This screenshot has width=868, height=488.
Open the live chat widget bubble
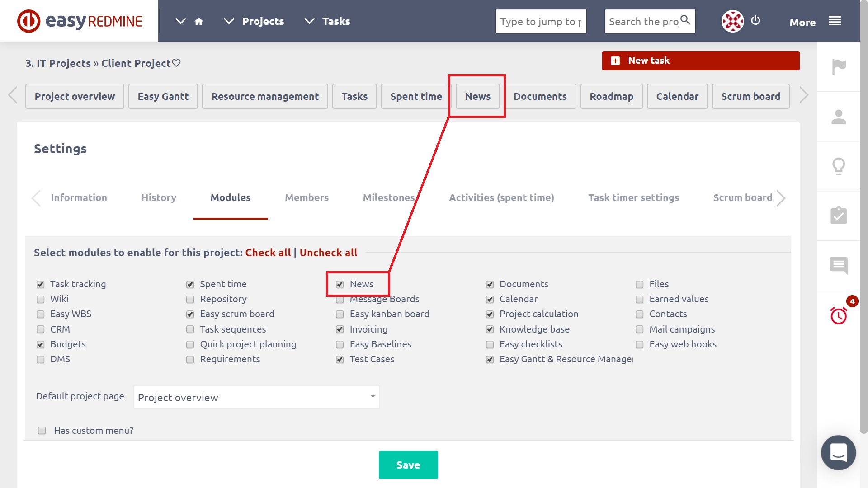[x=839, y=452]
